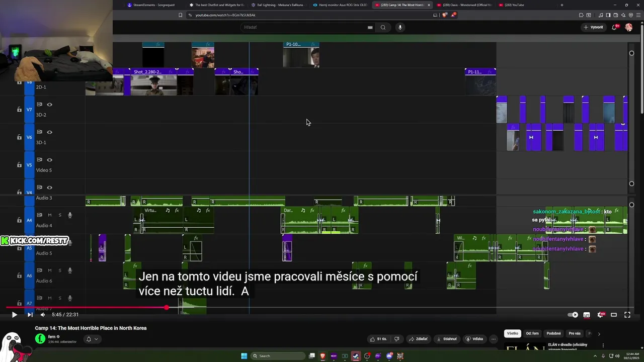The image size is (644, 362).
Task: Open the browser main menu icon
Action: [638, 15]
